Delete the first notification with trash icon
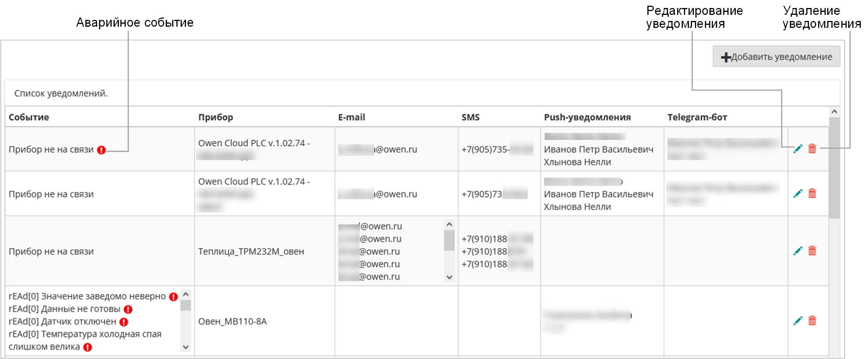Image resolution: width=868 pixels, height=359 pixels. [812, 149]
